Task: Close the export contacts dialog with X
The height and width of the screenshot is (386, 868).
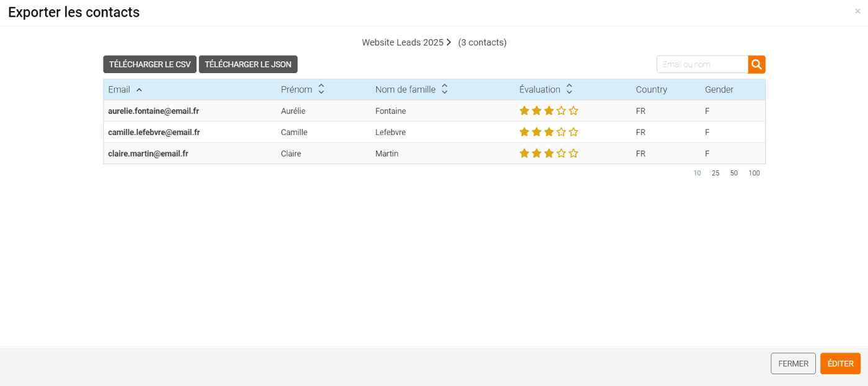Action: point(857,11)
